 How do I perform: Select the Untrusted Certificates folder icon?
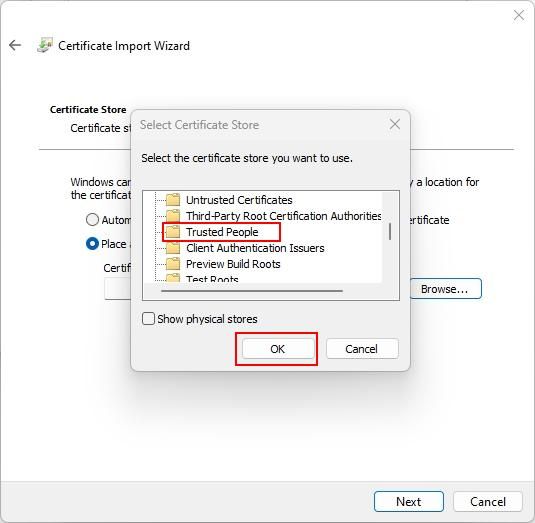click(x=173, y=200)
